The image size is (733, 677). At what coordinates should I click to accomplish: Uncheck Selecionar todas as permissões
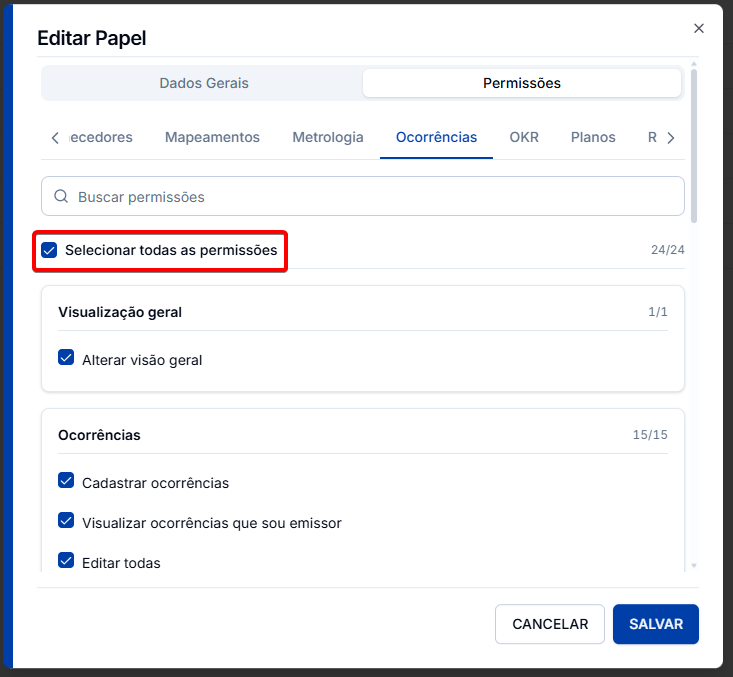tap(49, 250)
